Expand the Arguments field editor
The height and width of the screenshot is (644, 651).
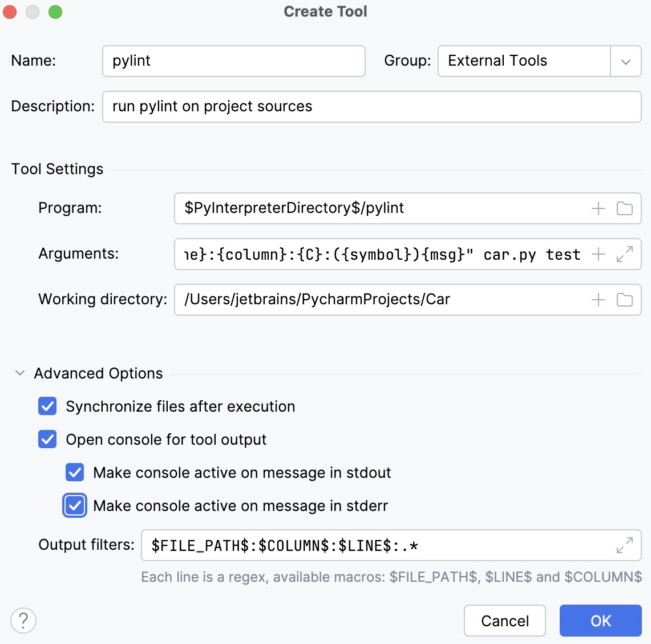[x=626, y=254]
